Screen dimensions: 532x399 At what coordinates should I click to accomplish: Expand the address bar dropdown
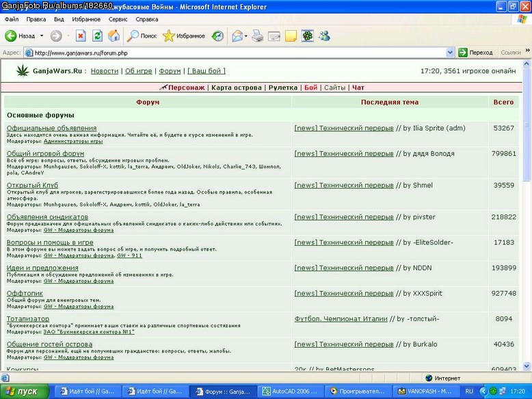(450, 53)
